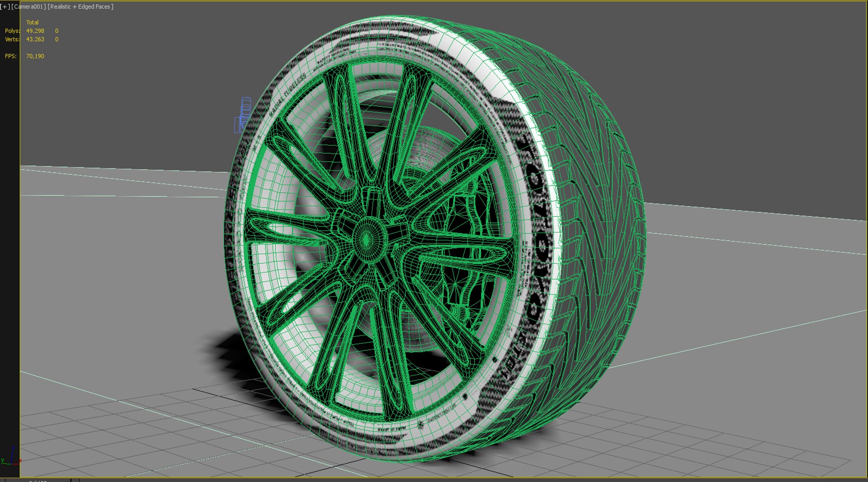Select the blue camera object icon

pos(243,115)
